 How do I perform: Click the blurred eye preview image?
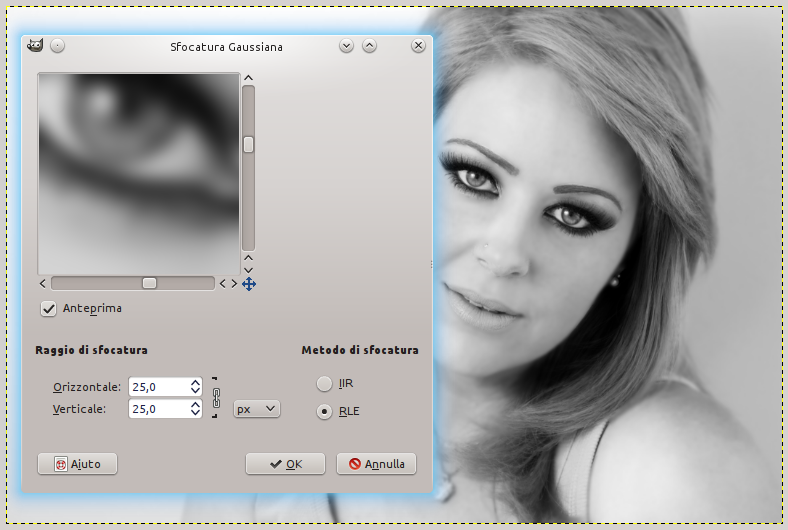[x=139, y=174]
